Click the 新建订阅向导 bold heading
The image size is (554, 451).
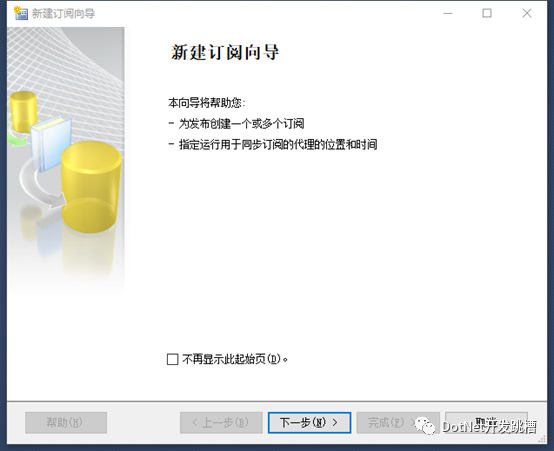pyautogui.click(x=225, y=52)
